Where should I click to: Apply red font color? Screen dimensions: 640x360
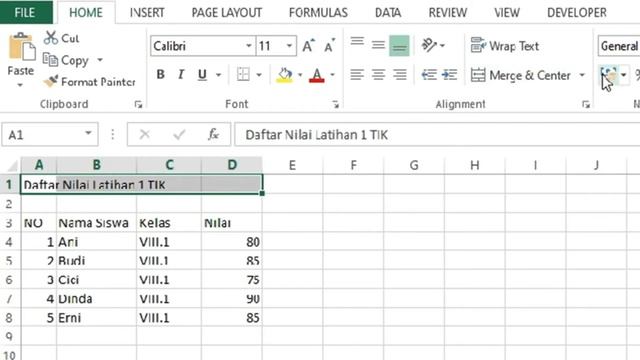pyautogui.click(x=317, y=75)
